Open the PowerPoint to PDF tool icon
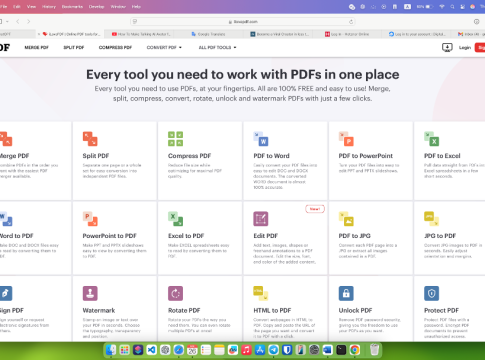This screenshot has height=360, width=485. [x=90, y=219]
